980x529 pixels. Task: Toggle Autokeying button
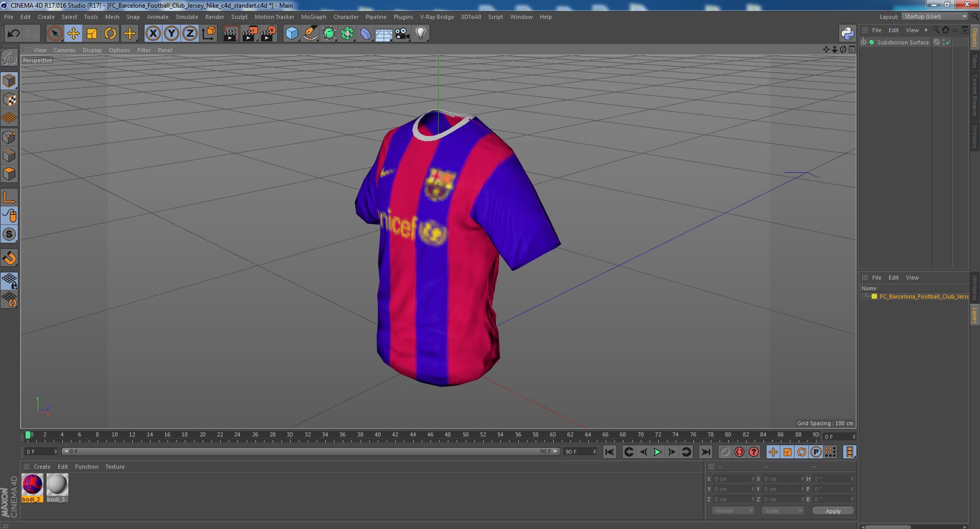(x=739, y=452)
